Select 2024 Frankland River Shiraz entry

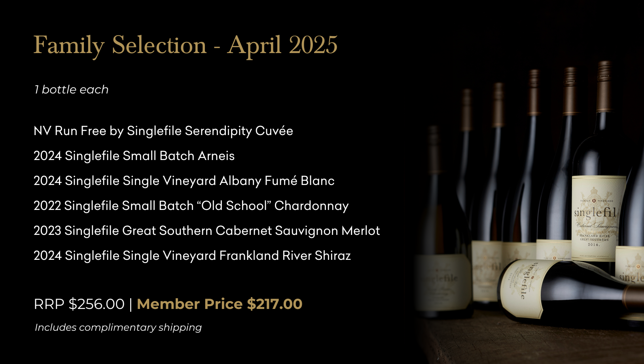[x=192, y=256]
